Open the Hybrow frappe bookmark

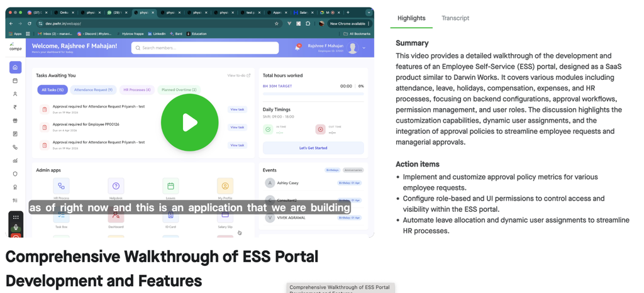[131, 34]
